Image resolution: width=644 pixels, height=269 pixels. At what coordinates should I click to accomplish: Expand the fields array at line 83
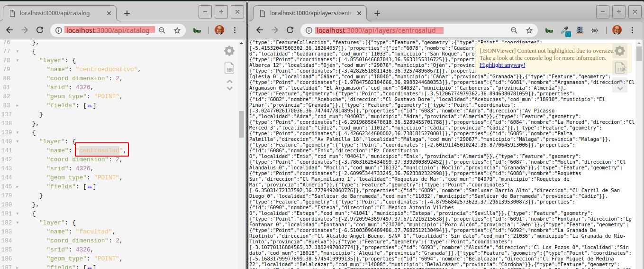[x=18, y=105]
